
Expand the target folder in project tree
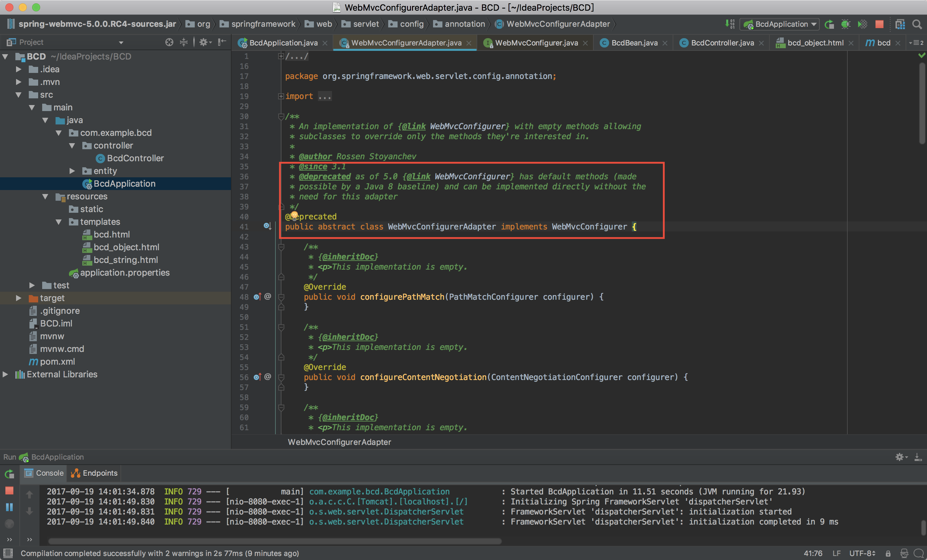click(x=18, y=298)
